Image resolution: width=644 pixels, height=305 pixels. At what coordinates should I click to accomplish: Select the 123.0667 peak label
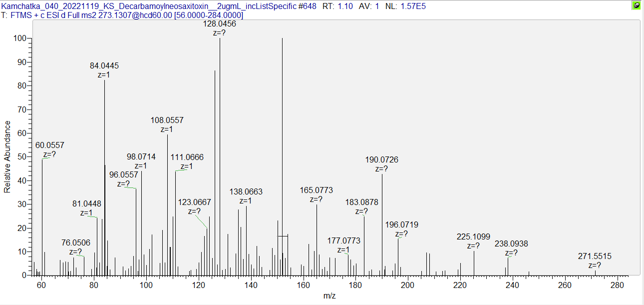point(195,202)
